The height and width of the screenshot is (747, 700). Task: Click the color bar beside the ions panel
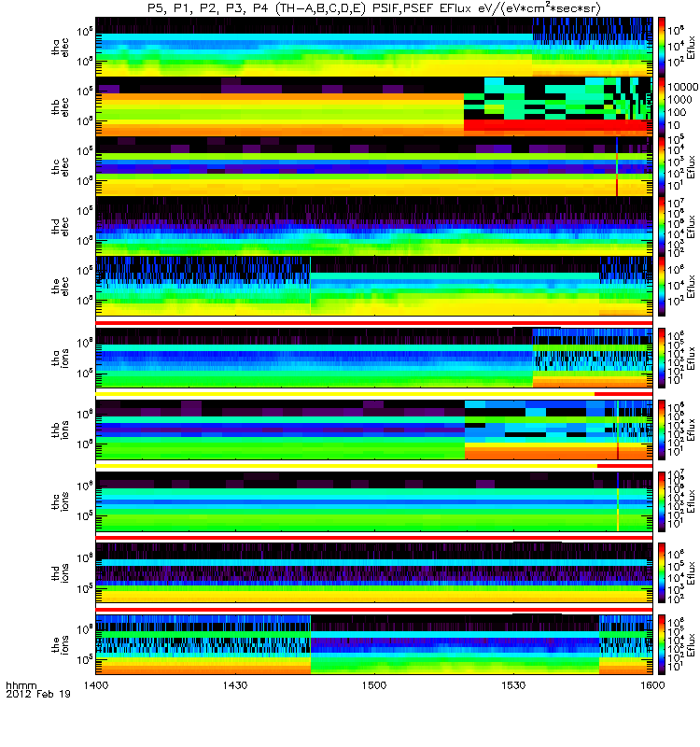pos(662,644)
